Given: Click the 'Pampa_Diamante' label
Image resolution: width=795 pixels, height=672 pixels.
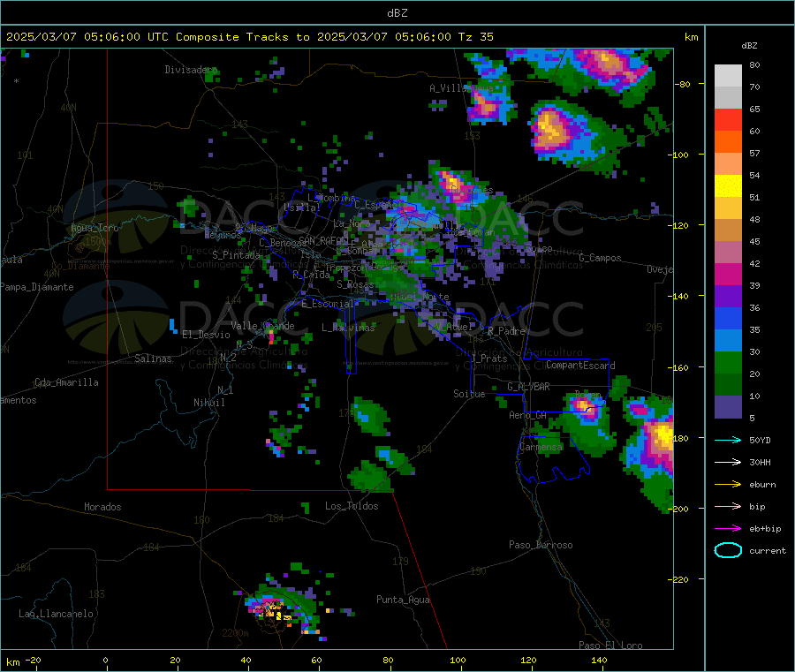Looking at the screenshot, I should coord(37,287).
